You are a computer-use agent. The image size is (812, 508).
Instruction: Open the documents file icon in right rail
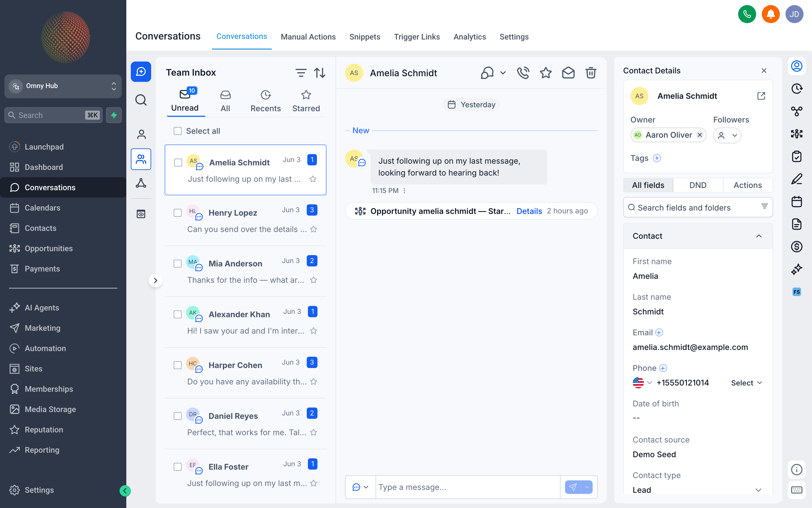pos(796,224)
